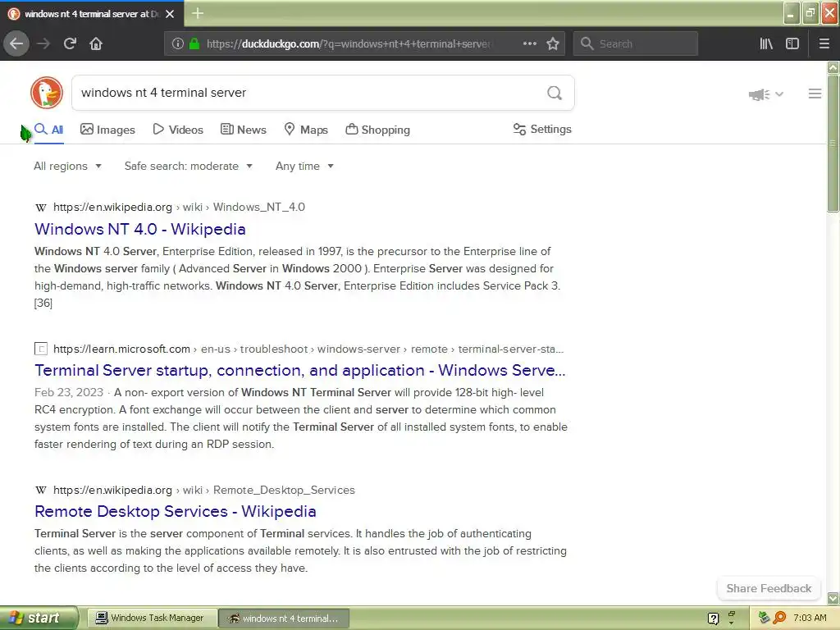The width and height of the screenshot is (840, 630).
Task: Click the network computers tray icon
Action: pyautogui.click(x=764, y=618)
